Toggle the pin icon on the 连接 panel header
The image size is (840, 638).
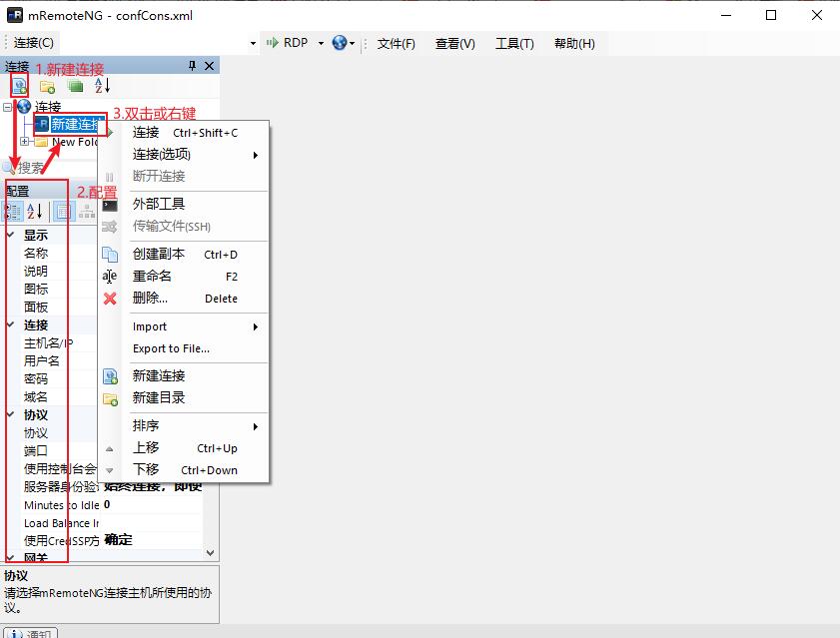coord(193,65)
